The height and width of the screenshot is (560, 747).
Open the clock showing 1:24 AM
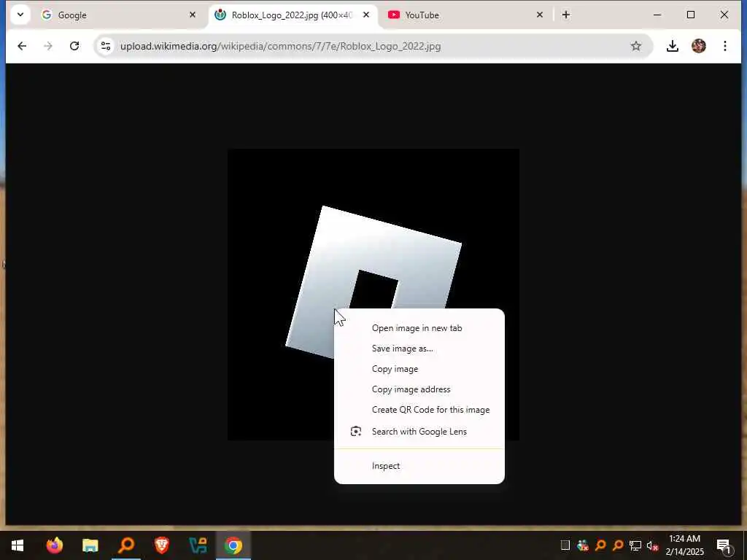(684, 545)
